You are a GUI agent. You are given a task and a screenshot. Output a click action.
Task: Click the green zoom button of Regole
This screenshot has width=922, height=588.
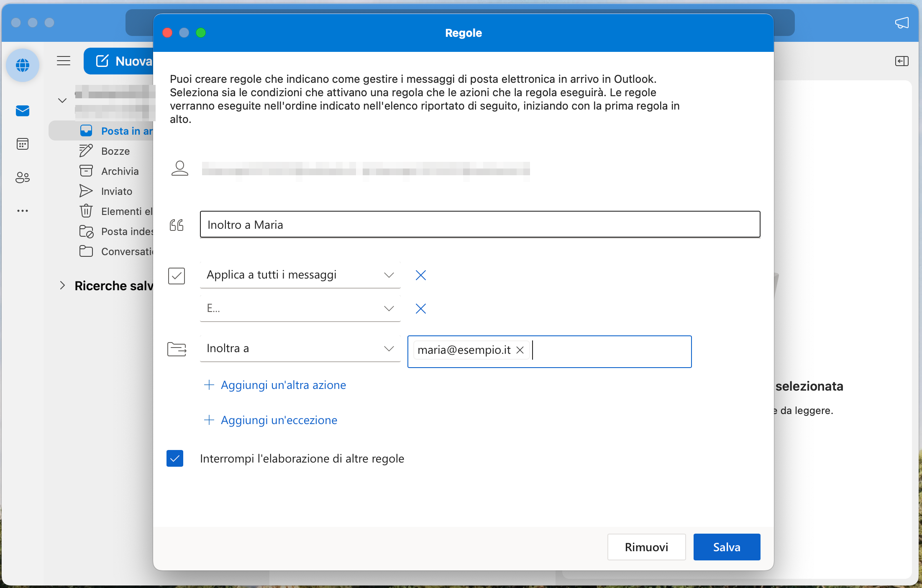coord(201,33)
